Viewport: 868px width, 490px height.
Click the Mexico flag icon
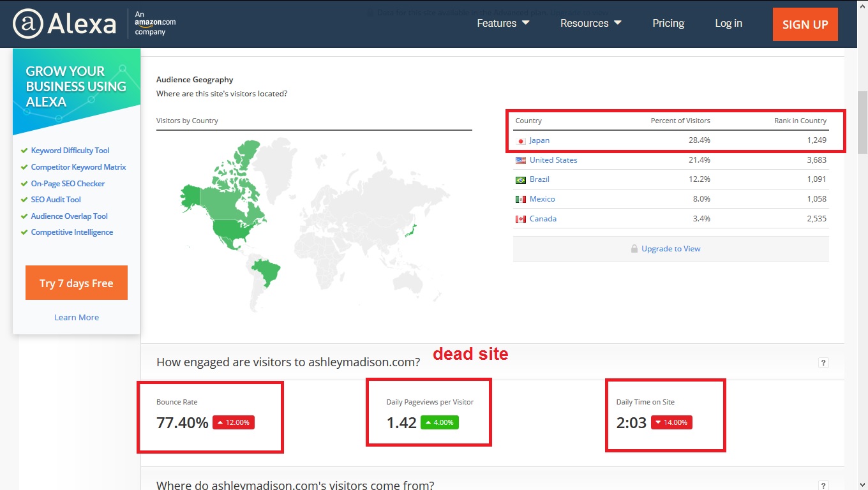(x=521, y=200)
